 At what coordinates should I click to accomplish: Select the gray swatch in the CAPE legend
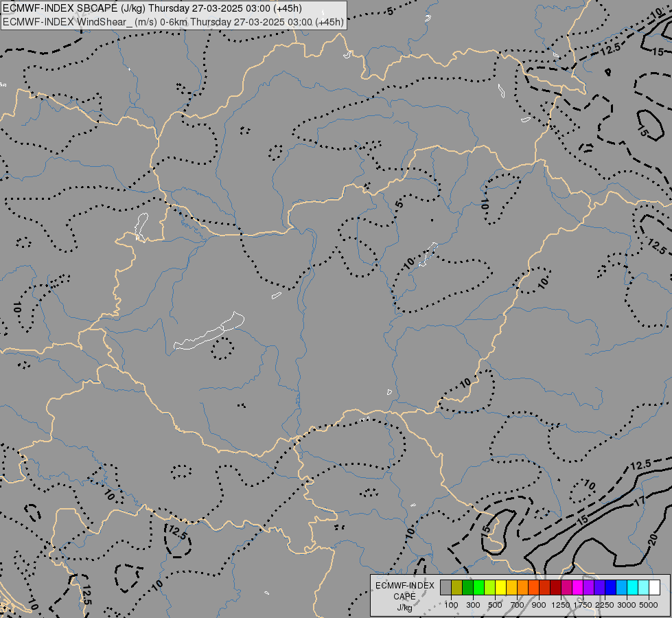tap(445, 588)
